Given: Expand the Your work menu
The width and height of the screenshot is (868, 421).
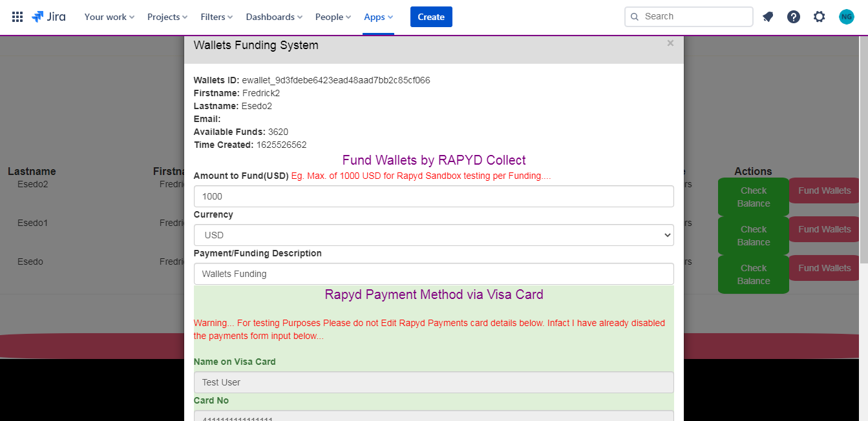Looking at the screenshot, I should (x=109, y=17).
